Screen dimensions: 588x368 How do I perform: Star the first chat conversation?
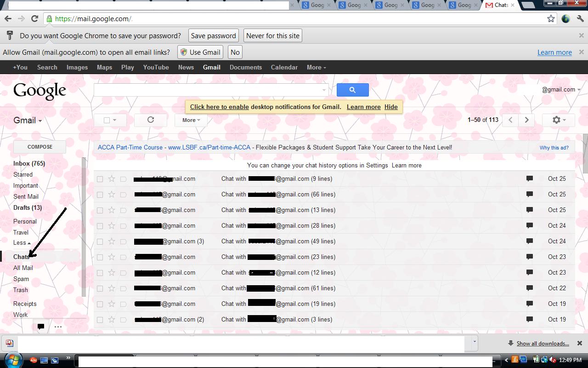coord(112,178)
